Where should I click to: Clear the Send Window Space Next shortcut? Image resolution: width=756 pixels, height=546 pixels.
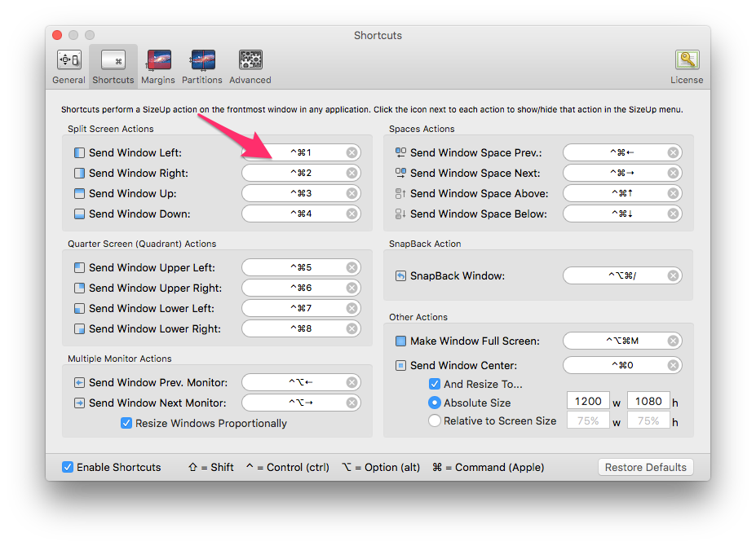[x=673, y=173]
